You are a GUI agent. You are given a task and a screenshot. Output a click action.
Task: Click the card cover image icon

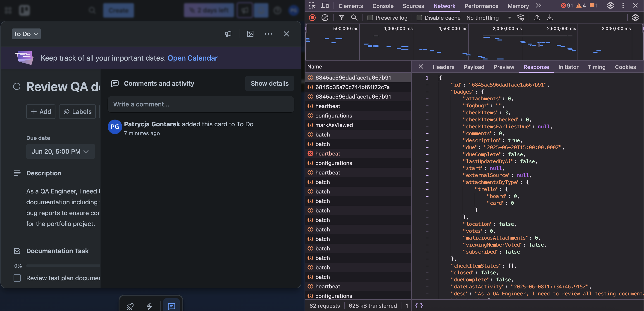250,34
